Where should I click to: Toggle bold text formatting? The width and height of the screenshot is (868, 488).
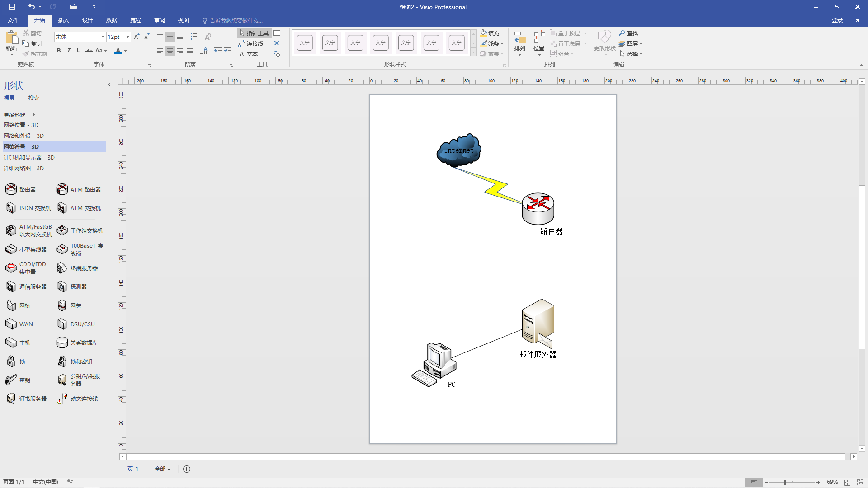click(59, 51)
